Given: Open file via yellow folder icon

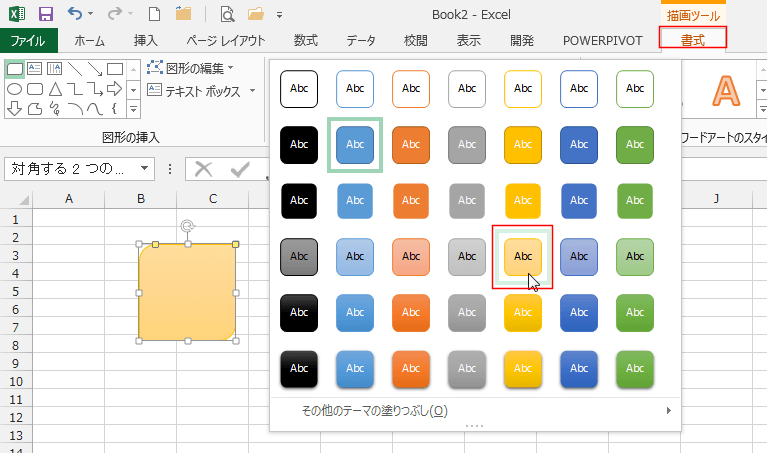Looking at the screenshot, I should 256,14.
